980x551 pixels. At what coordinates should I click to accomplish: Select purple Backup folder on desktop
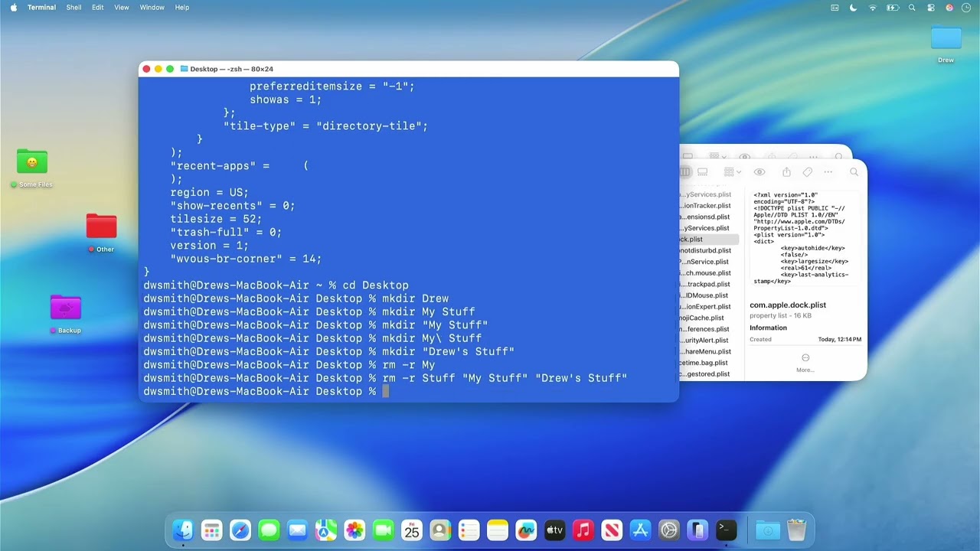click(x=66, y=314)
